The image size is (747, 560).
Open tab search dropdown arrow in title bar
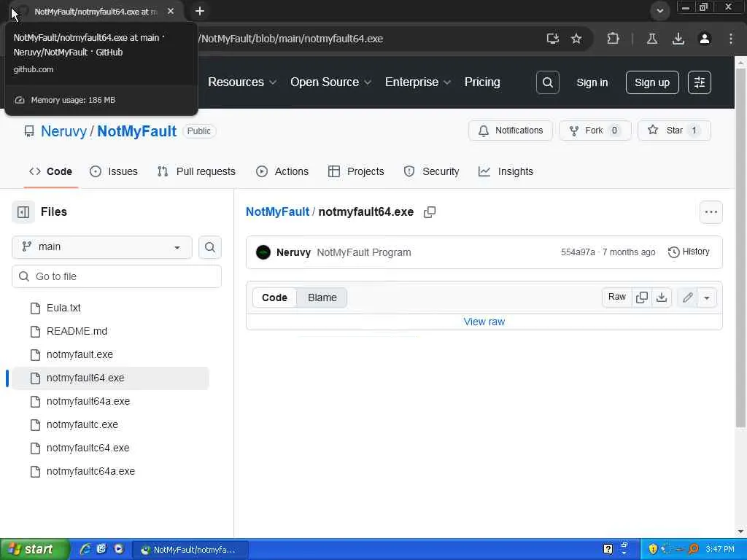(659, 10)
